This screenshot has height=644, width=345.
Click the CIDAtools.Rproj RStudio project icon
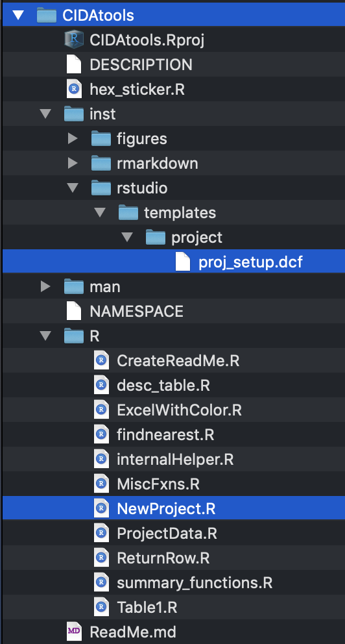tap(74, 40)
